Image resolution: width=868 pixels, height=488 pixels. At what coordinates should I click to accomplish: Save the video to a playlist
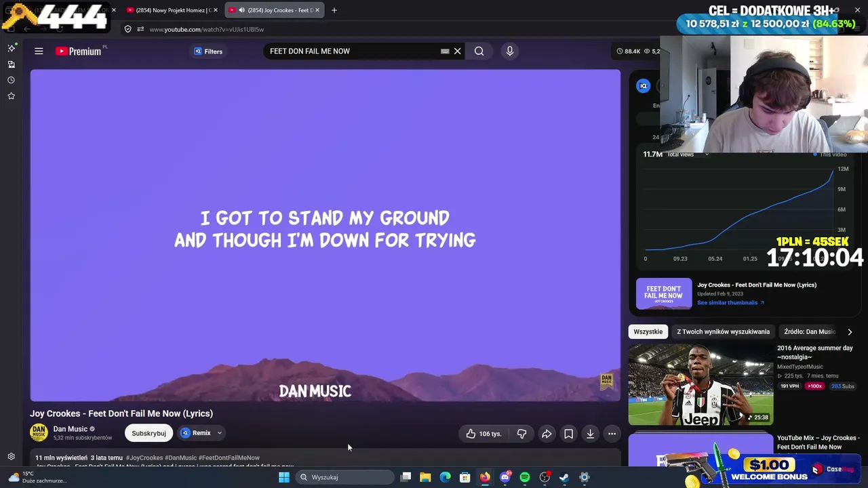(x=569, y=434)
